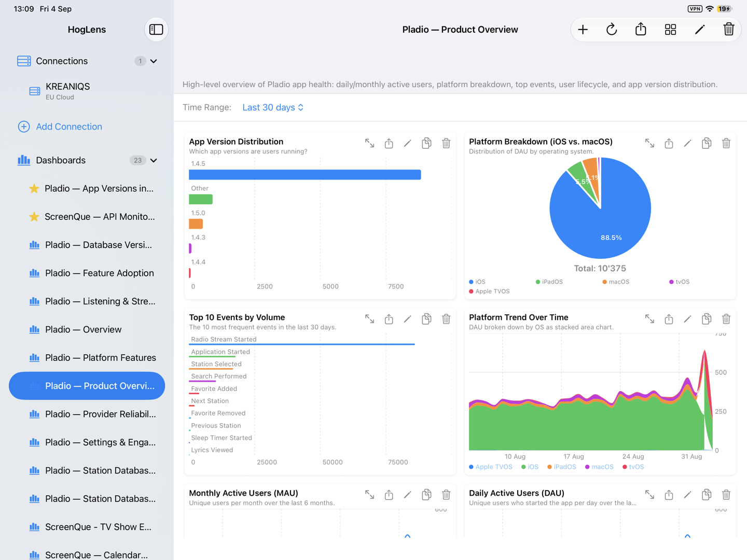Share the App Version Distribution card
The height and width of the screenshot is (560, 747).
click(x=389, y=143)
